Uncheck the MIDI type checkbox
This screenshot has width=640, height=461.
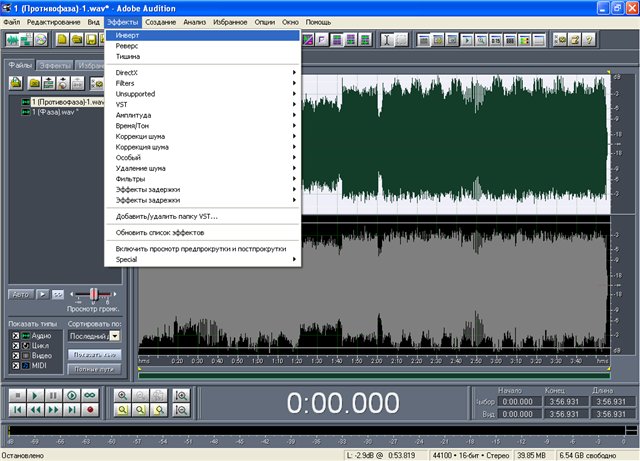pyautogui.click(x=14, y=367)
